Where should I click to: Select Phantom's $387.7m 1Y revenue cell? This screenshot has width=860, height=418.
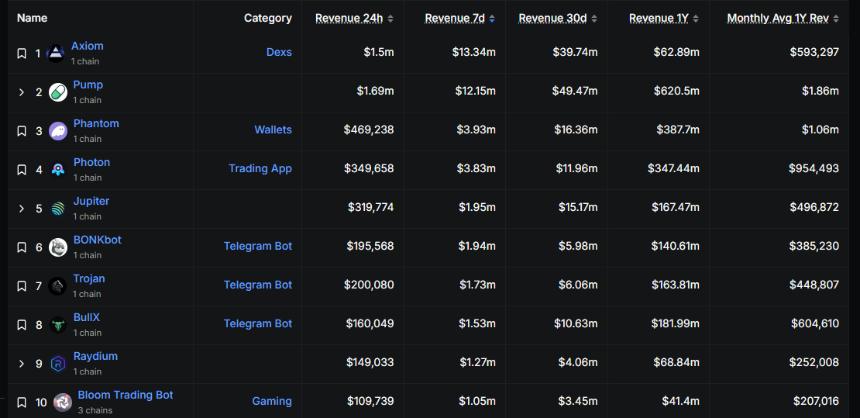click(678, 130)
